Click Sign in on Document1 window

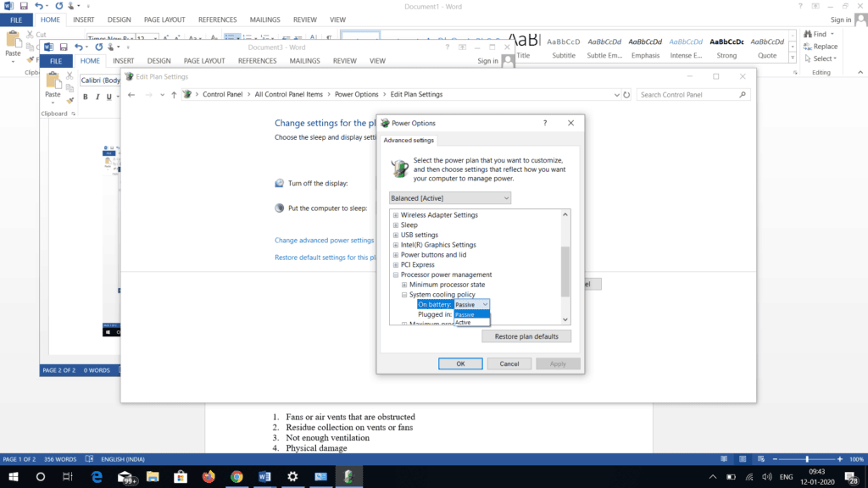pos(841,20)
